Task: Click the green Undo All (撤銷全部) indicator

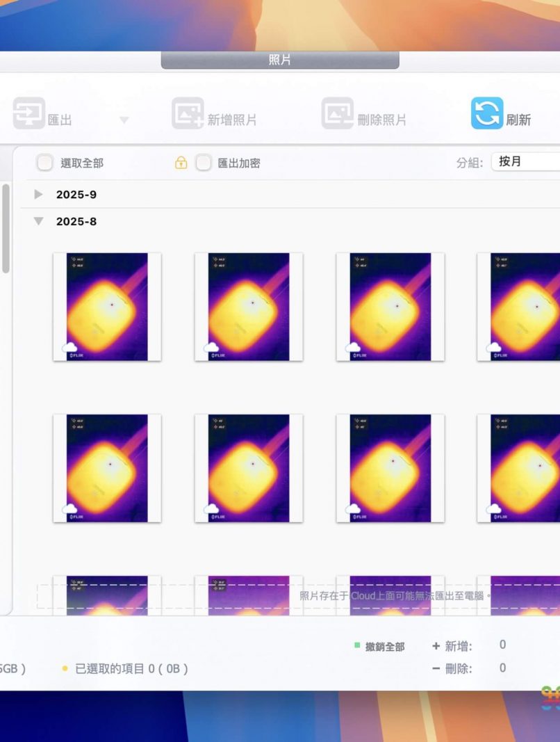Action: [357, 646]
